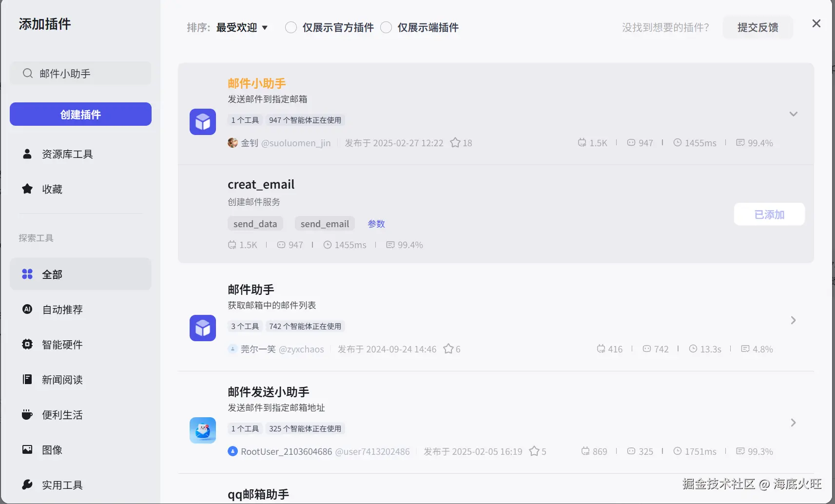This screenshot has height=504, width=835.
Task: Click send_email parameter tag
Action: pos(325,224)
